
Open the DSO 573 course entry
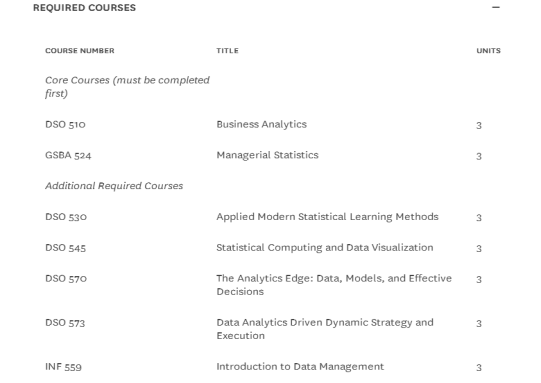(65, 323)
